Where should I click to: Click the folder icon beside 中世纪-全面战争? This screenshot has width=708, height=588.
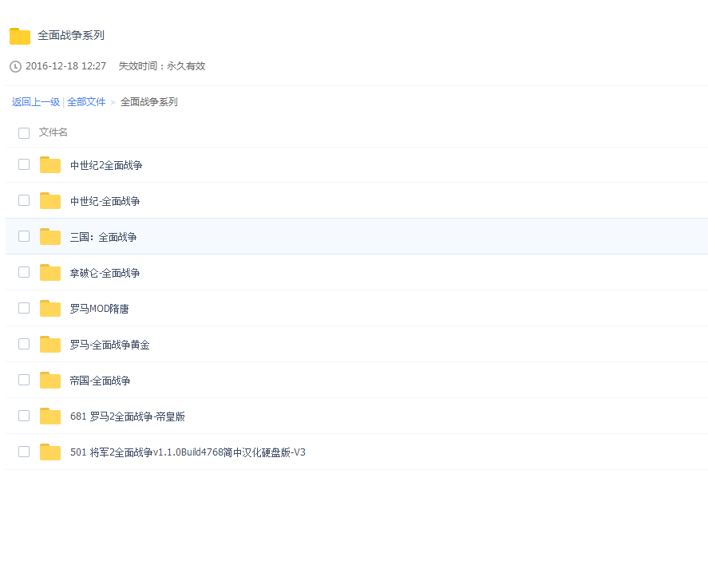pyautogui.click(x=50, y=201)
